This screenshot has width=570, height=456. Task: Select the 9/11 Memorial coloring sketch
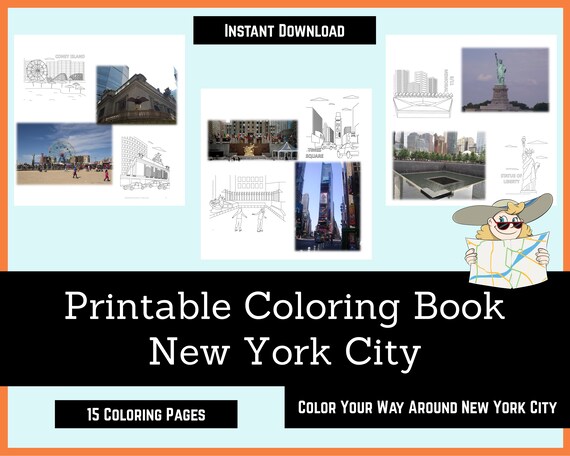pyautogui.click(x=424, y=93)
